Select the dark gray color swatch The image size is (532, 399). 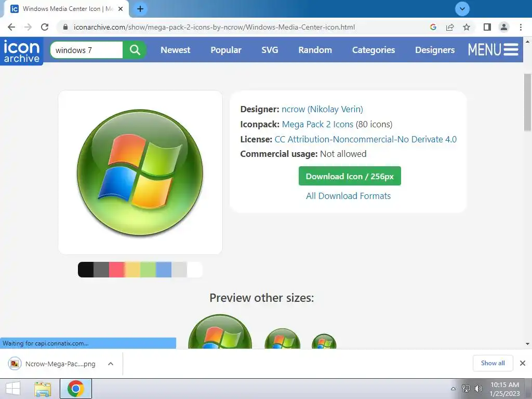pos(101,270)
